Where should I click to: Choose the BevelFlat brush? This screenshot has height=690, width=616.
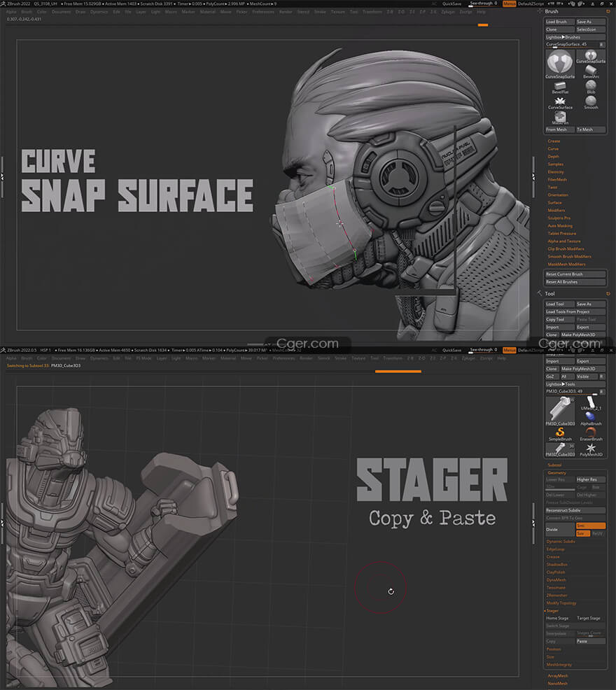click(560, 85)
